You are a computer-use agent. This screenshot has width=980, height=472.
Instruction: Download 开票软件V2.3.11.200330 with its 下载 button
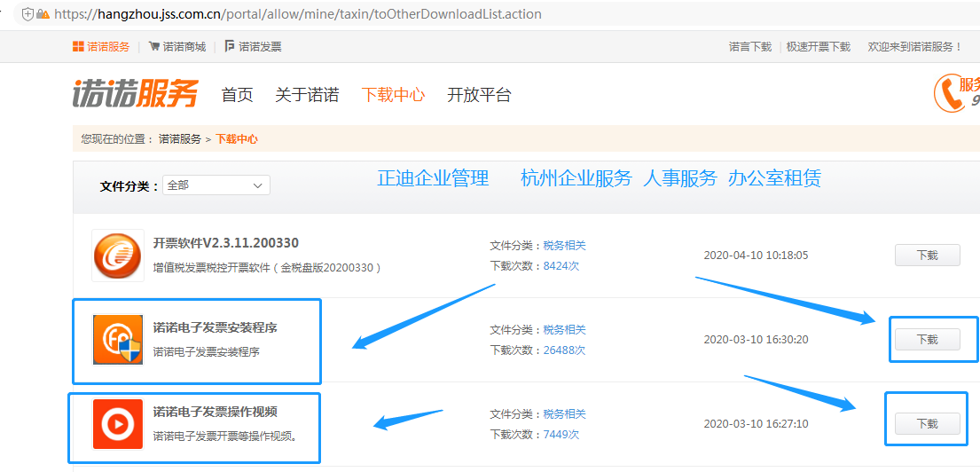[x=928, y=255]
